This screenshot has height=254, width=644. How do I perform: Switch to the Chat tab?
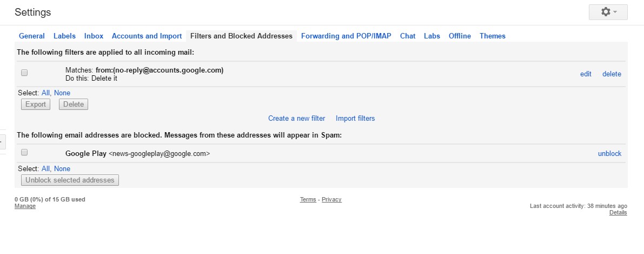coord(408,36)
